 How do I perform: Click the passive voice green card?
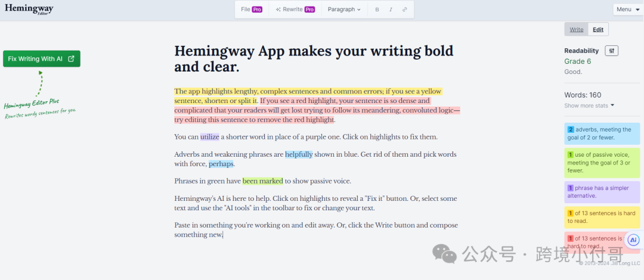pyautogui.click(x=602, y=163)
